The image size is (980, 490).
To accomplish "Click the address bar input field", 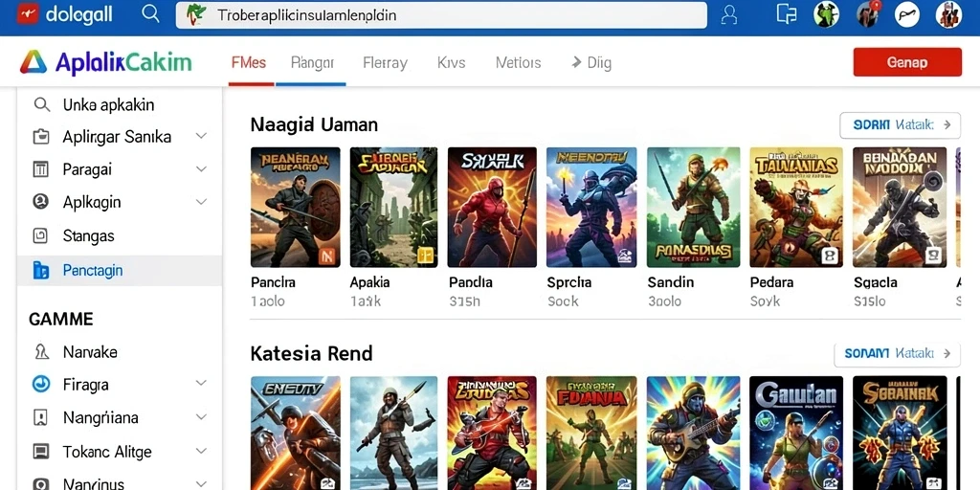I will pyautogui.click(x=441, y=14).
